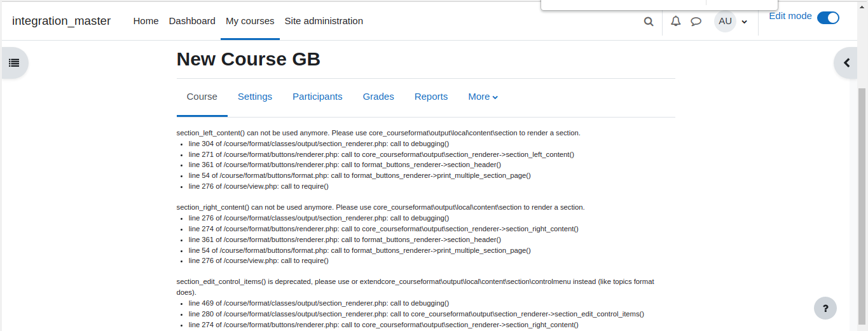Click the help question mark button
Image resolution: width=868 pixels, height=331 pixels.
tap(825, 308)
